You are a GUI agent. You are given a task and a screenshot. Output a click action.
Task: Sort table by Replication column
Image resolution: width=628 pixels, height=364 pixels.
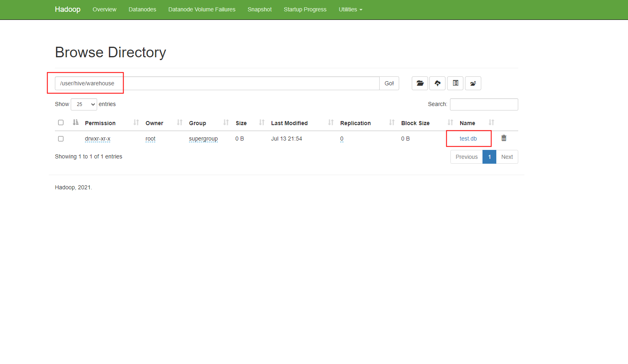click(355, 123)
